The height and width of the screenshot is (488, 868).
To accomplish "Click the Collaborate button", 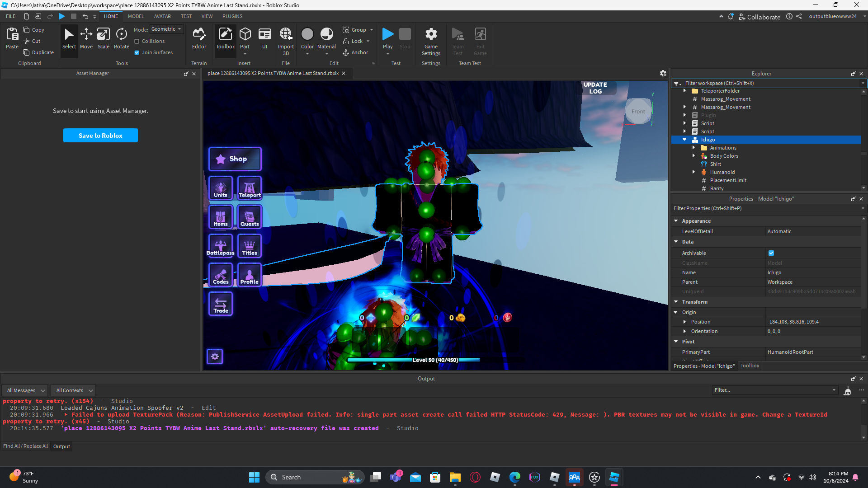I will click(x=759, y=17).
